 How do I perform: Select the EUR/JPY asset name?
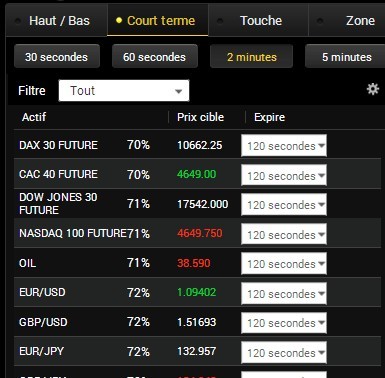coord(41,351)
